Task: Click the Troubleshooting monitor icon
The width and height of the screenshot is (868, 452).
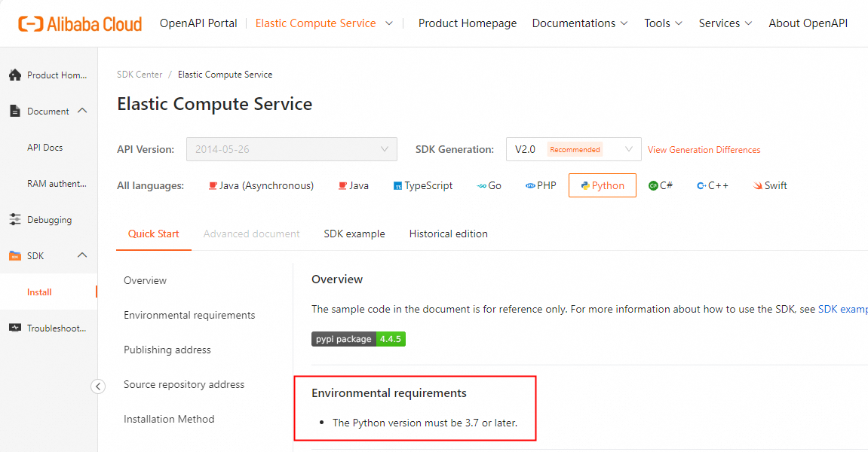Action: tap(14, 328)
